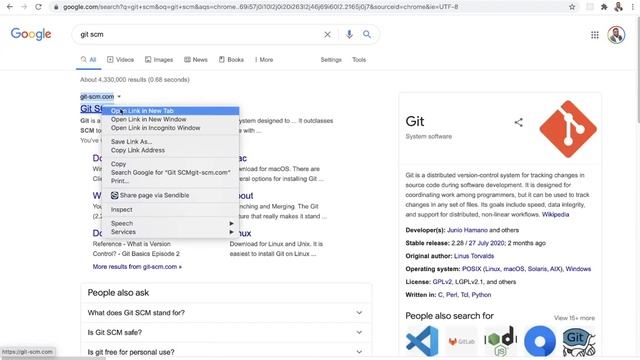The image size is (640, 360).
Task: Select Copy Link Address
Action: click(x=171, y=150)
